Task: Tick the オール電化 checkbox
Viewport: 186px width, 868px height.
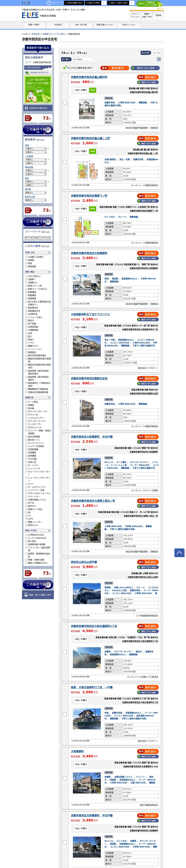Action: click(x=26, y=402)
